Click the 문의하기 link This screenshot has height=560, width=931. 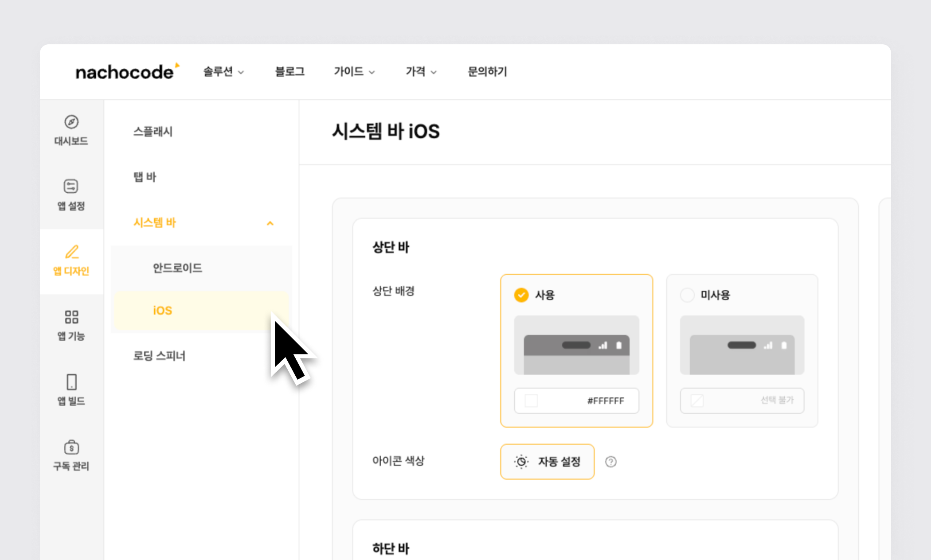point(487,72)
